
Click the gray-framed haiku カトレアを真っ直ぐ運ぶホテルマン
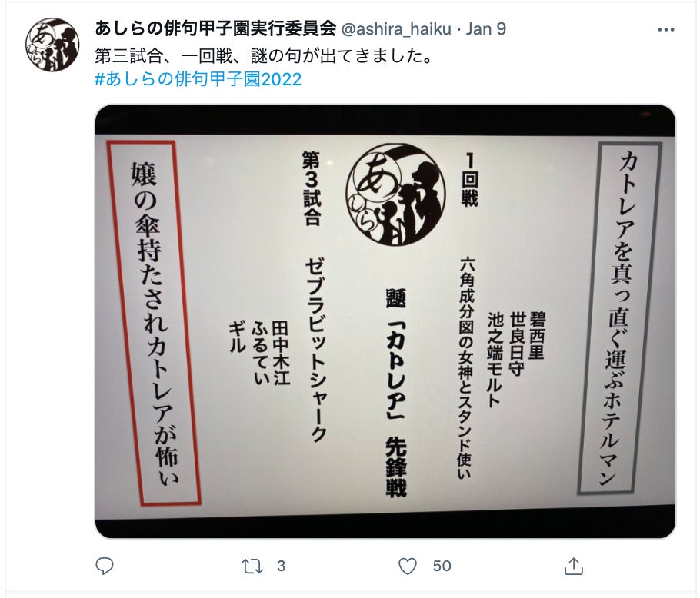(621, 318)
